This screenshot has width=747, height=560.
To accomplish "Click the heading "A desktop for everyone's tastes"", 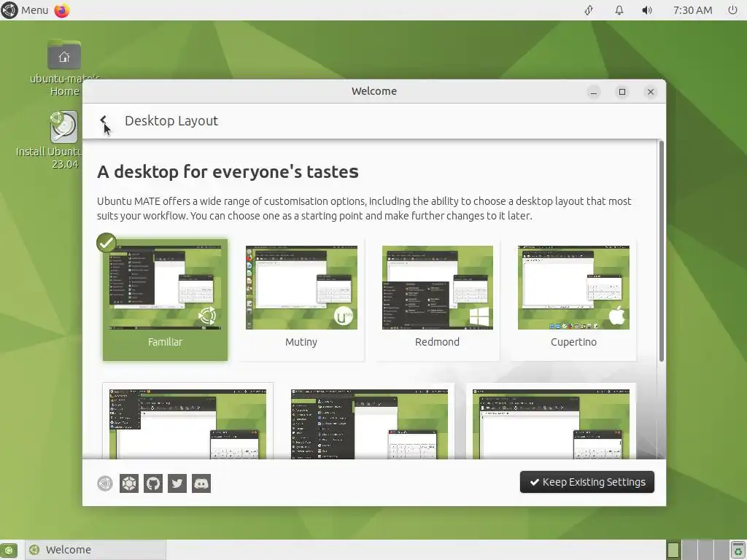I will tap(228, 171).
